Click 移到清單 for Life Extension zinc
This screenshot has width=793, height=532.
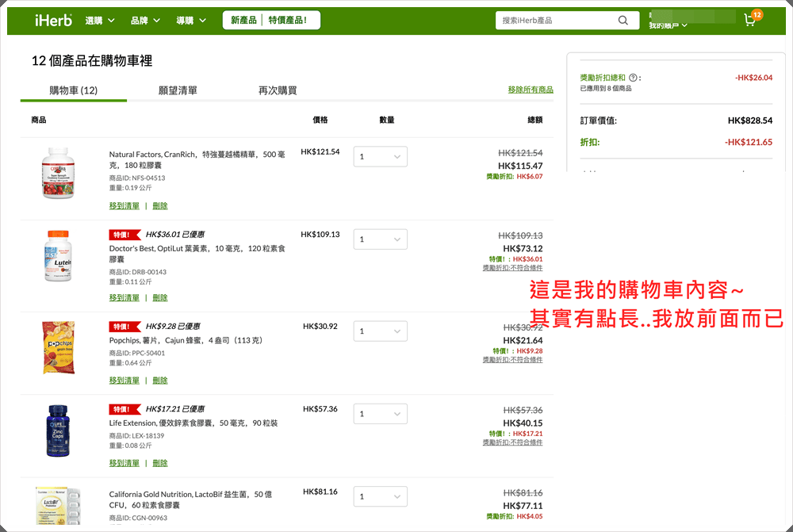(x=124, y=463)
